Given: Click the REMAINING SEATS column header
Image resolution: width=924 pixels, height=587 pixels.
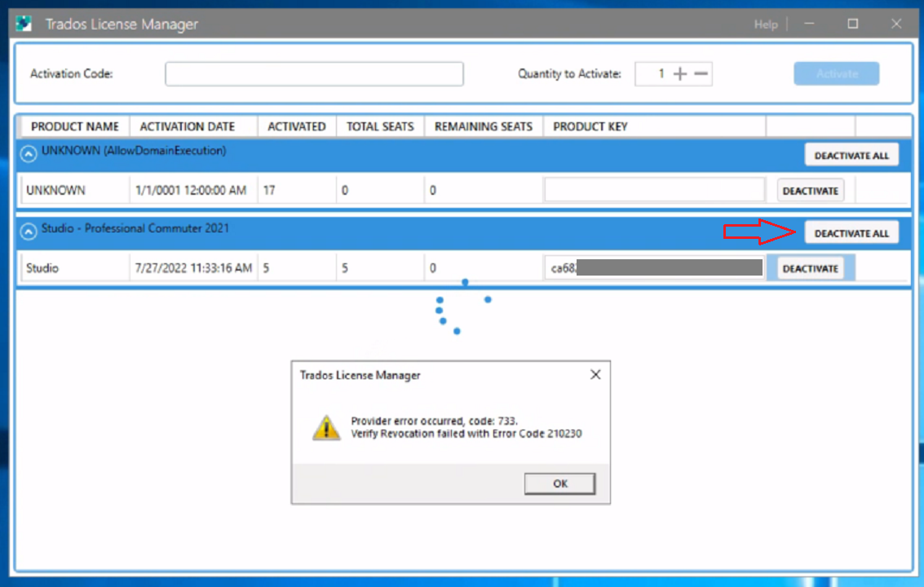Looking at the screenshot, I should (484, 126).
